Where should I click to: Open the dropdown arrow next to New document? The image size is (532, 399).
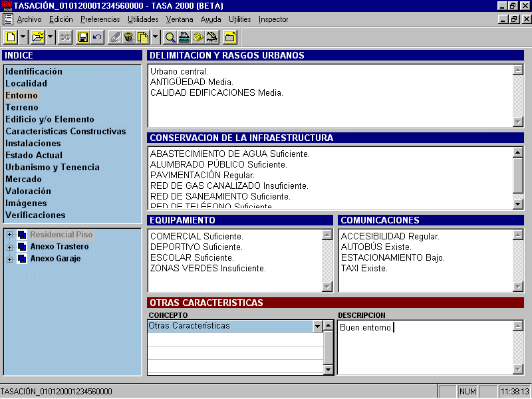(23, 37)
